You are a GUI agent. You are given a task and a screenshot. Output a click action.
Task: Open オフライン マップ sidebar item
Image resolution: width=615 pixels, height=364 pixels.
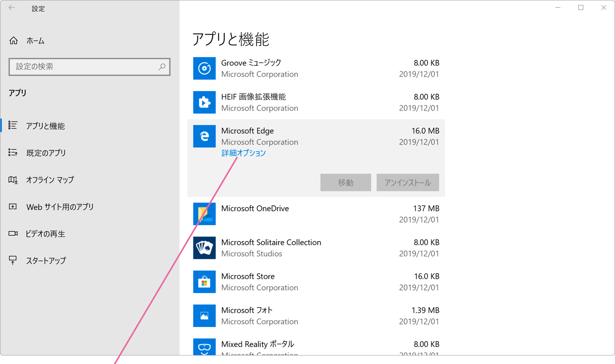(50, 180)
